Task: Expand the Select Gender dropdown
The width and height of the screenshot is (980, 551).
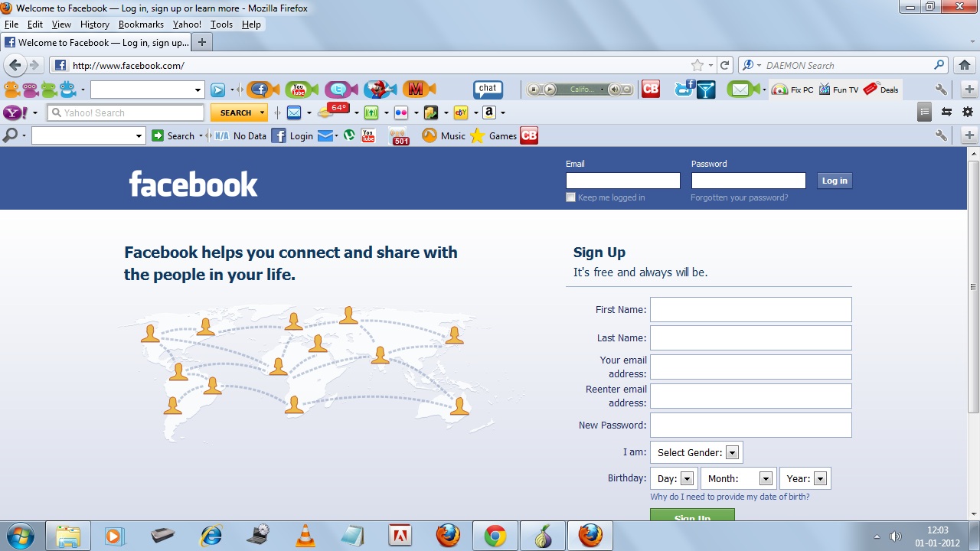Action: click(x=732, y=452)
